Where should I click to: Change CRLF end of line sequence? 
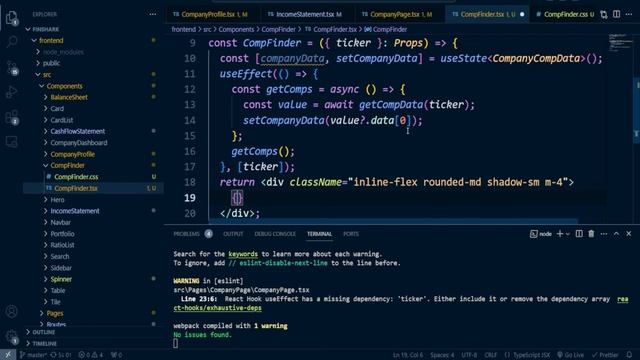[x=491, y=355]
